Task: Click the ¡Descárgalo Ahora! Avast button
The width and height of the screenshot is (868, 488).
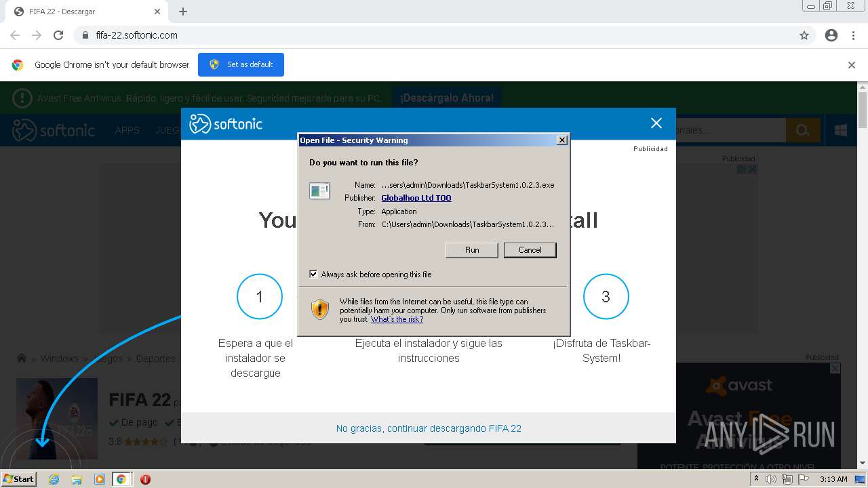Action: (x=447, y=98)
